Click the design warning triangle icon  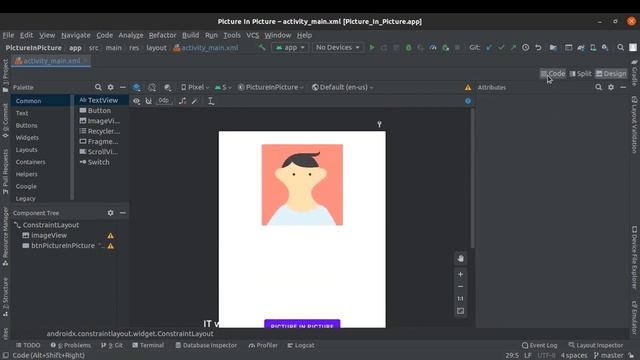click(x=468, y=87)
